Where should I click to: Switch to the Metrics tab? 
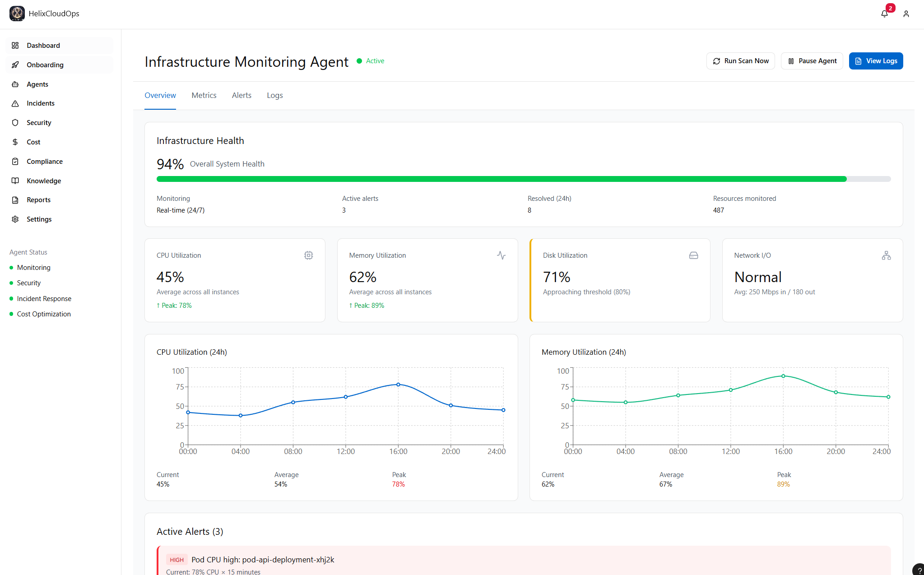point(204,95)
